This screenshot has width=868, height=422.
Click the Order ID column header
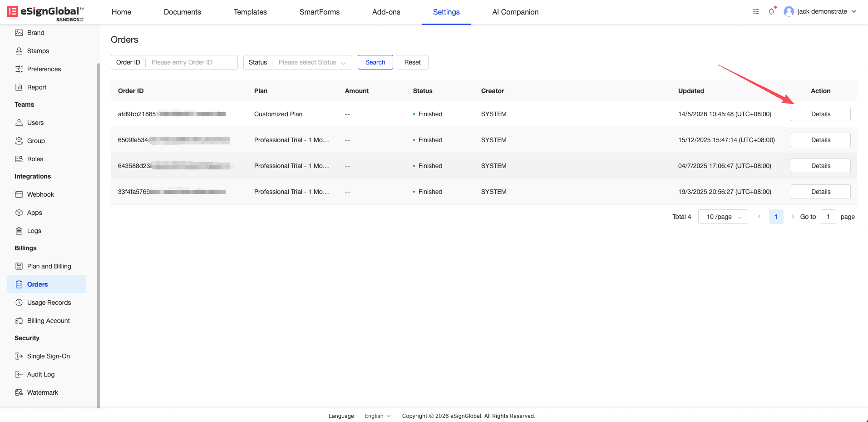point(131,91)
